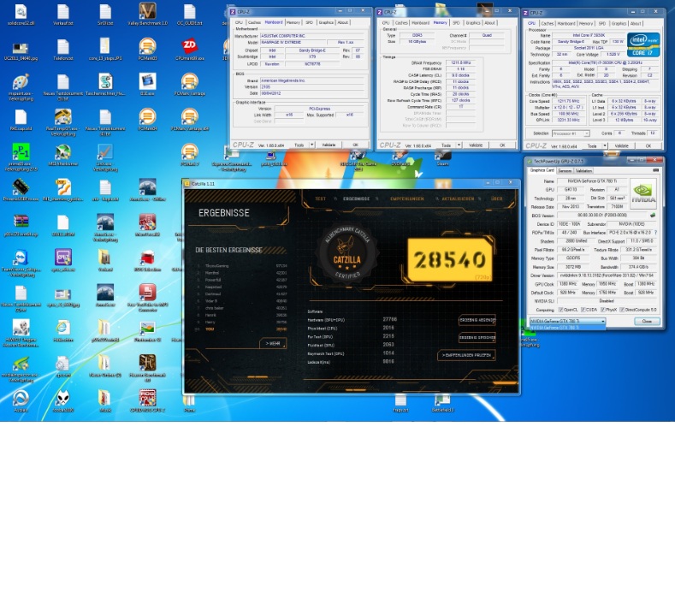Viewport: 675px width, 616px height.
Task: Open the mspaint.exe shortcut on desktop
Action: tap(21, 86)
